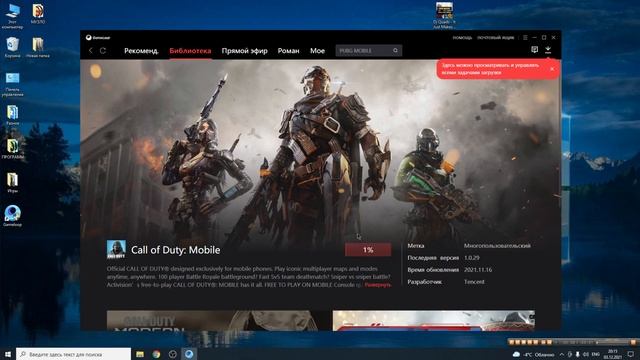Launch the Gameloop desktop shortcut
The height and width of the screenshot is (360, 640).
tap(12, 216)
